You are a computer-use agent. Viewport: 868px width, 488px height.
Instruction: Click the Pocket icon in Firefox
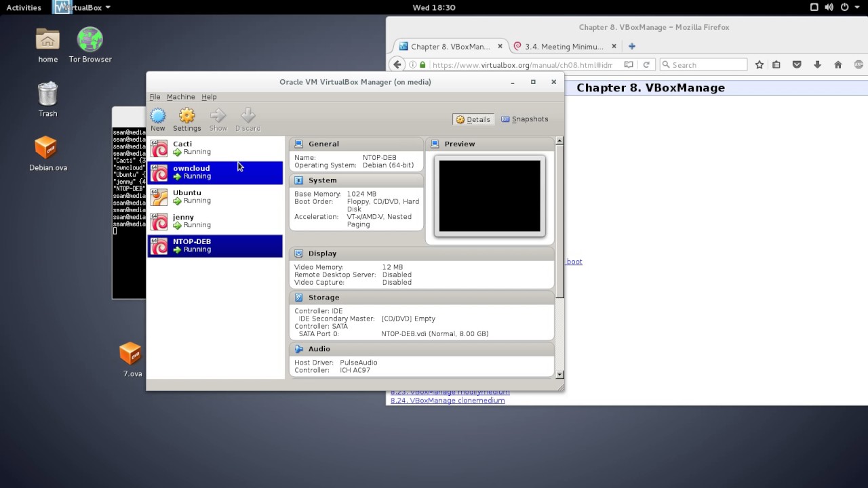(797, 65)
